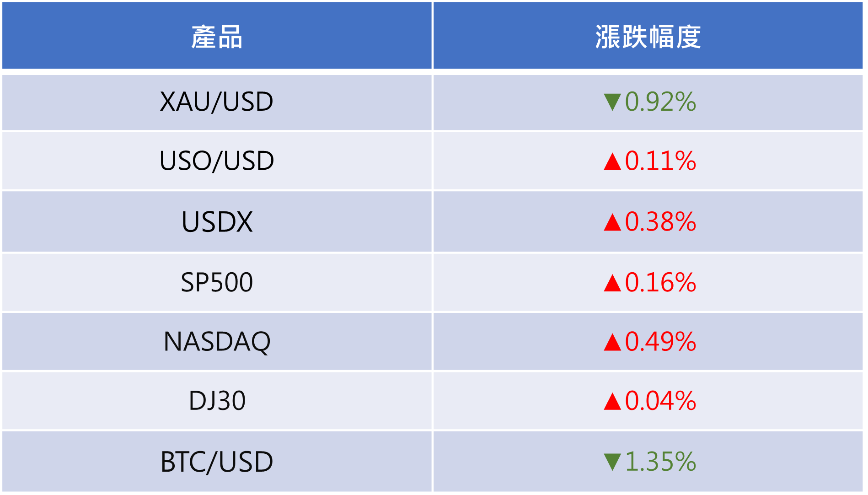Click the 0.38% change value
This screenshot has height=495, width=868.
pyautogui.click(x=660, y=222)
